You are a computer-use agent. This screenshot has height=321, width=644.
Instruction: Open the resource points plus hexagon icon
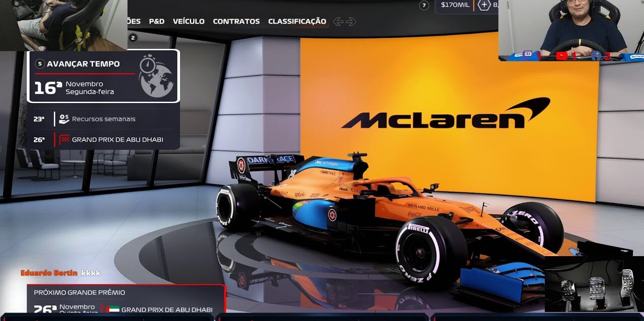(x=484, y=5)
